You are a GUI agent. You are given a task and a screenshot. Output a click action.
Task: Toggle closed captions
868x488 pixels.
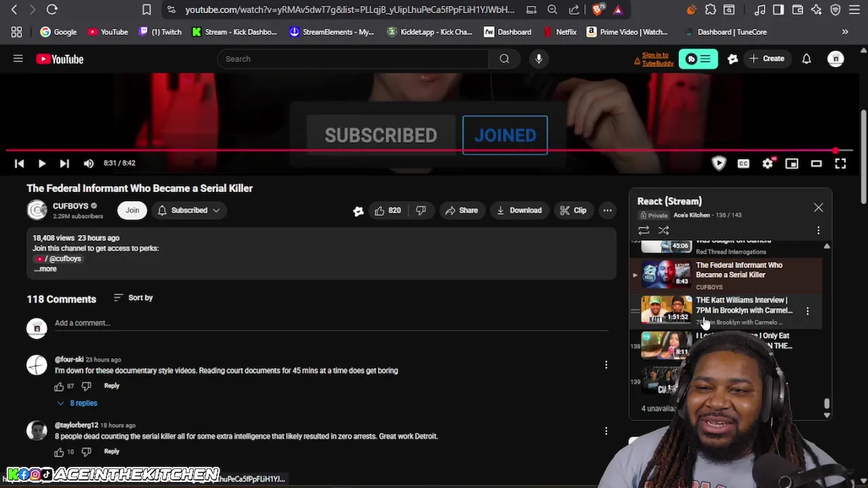743,163
